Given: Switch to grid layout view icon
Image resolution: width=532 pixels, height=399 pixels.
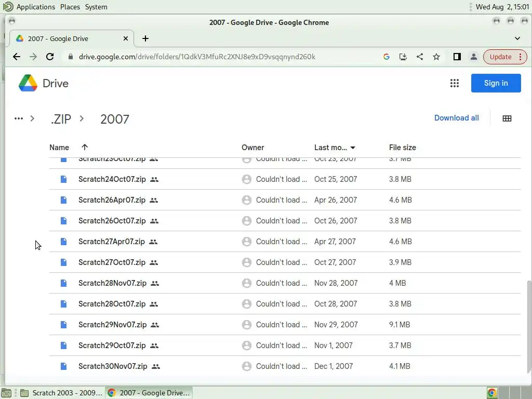Looking at the screenshot, I should (507, 118).
